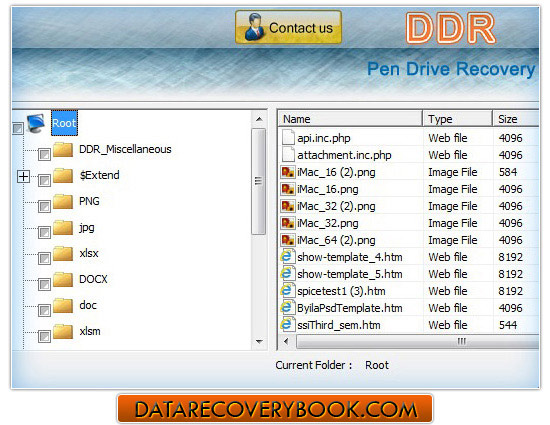Click the folder tree scroll-up arrow

[x=259, y=119]
